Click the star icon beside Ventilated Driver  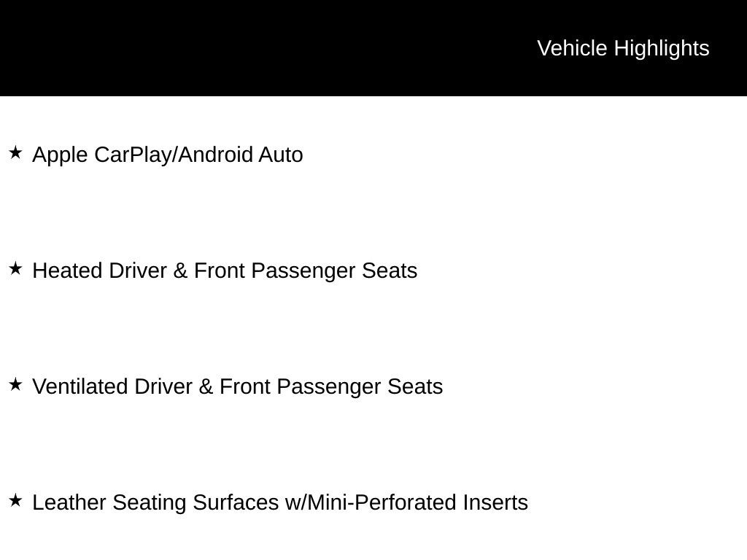(16, 385)
